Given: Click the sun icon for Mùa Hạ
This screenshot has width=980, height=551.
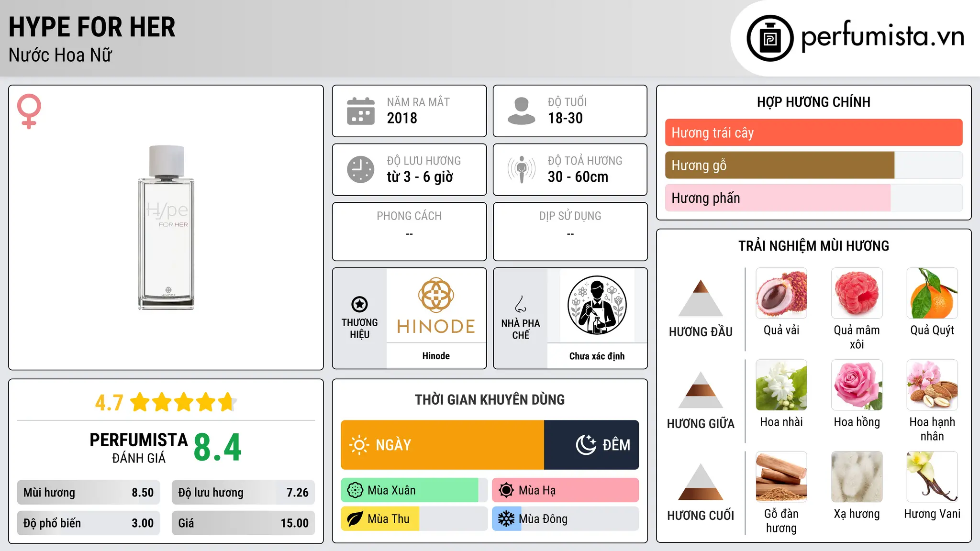Looking at the screenshot, I should (506, 490).
